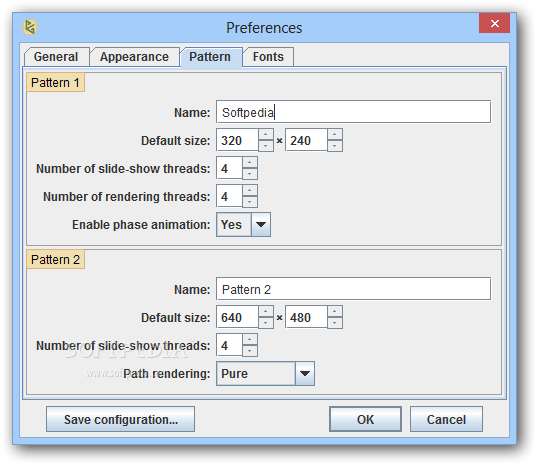The height and width of the screenshot is (465, 537).
Task: Open the Enable phase animation dropdown
Action: point(261,225)
